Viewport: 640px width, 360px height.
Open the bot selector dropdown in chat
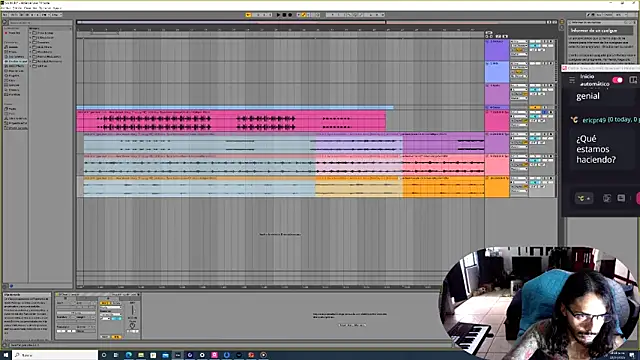pyautogui.click(x=584, y=198)
